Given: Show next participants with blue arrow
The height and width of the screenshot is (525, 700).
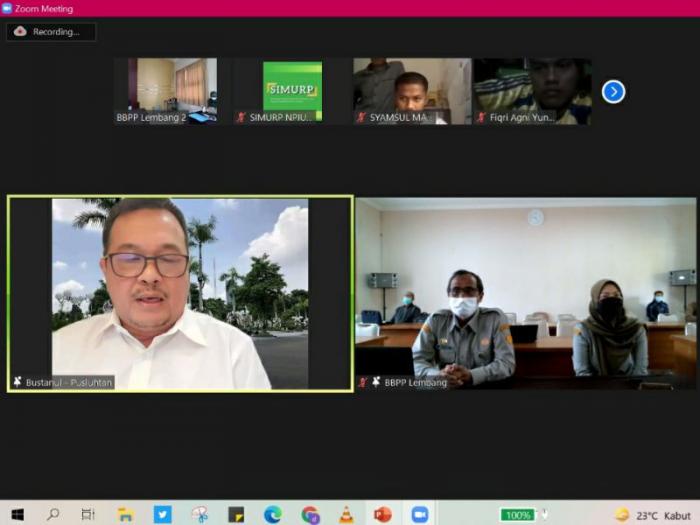Looking at the screenshot, I should [613, 92].
